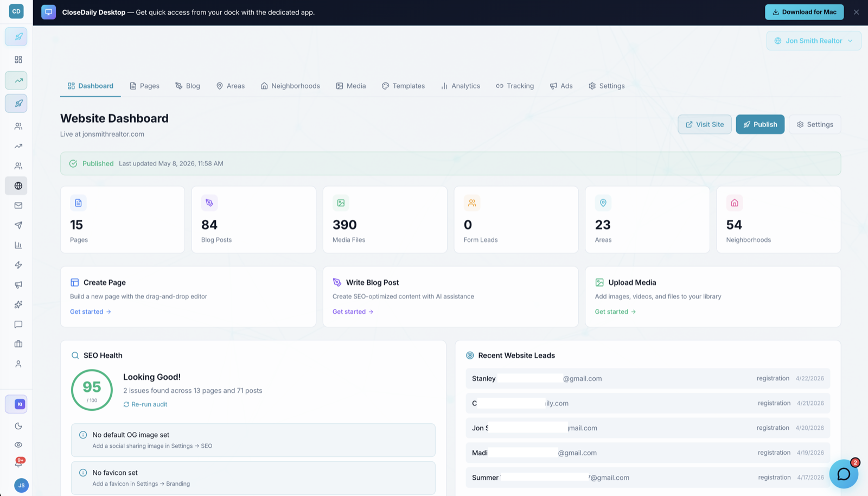Switch to the Media tab
This screenshot has height=496, width=868.
pos(351,86)
